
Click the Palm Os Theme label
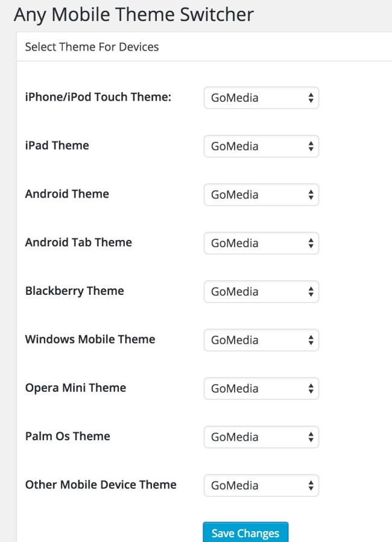pos(68,436)
